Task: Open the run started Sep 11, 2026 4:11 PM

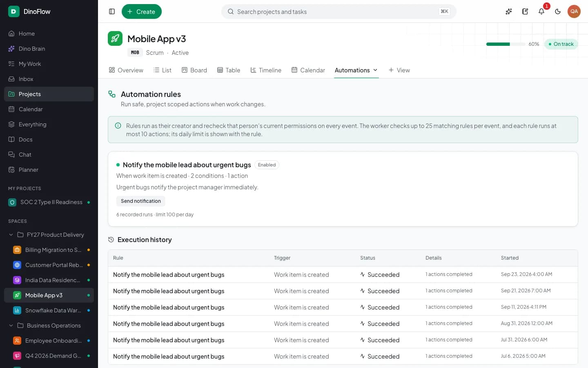Action: (343, 307)
